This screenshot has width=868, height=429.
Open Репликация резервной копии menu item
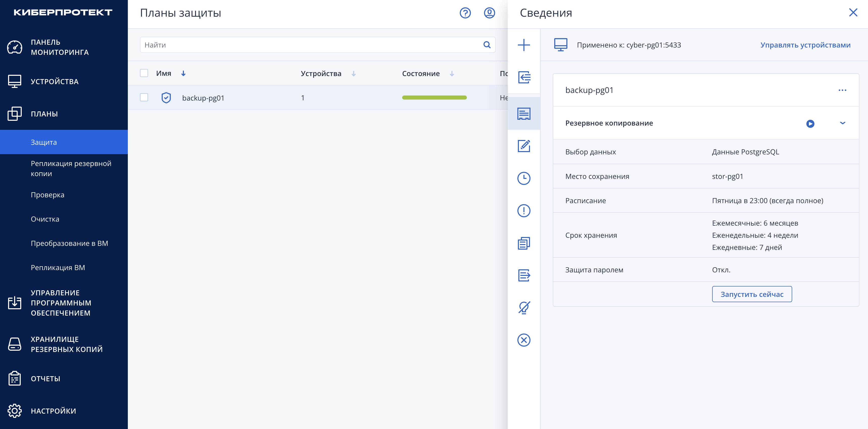[71, 169]
